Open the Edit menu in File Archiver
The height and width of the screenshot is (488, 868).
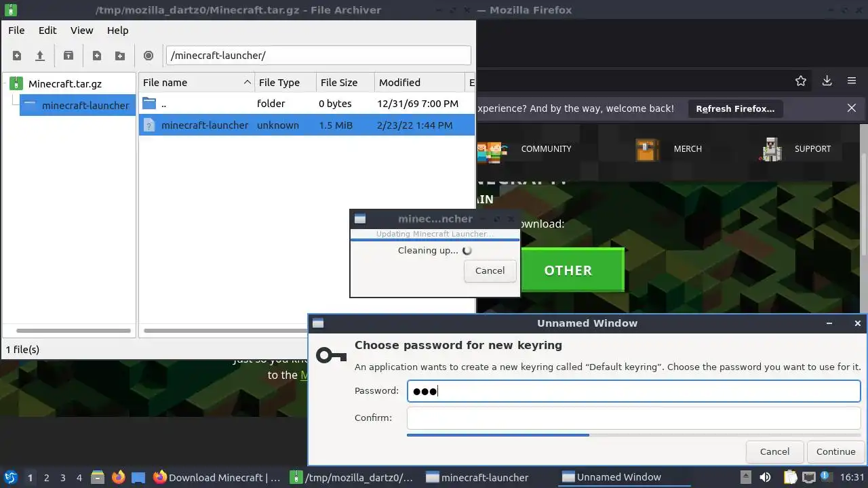point(47,30)
